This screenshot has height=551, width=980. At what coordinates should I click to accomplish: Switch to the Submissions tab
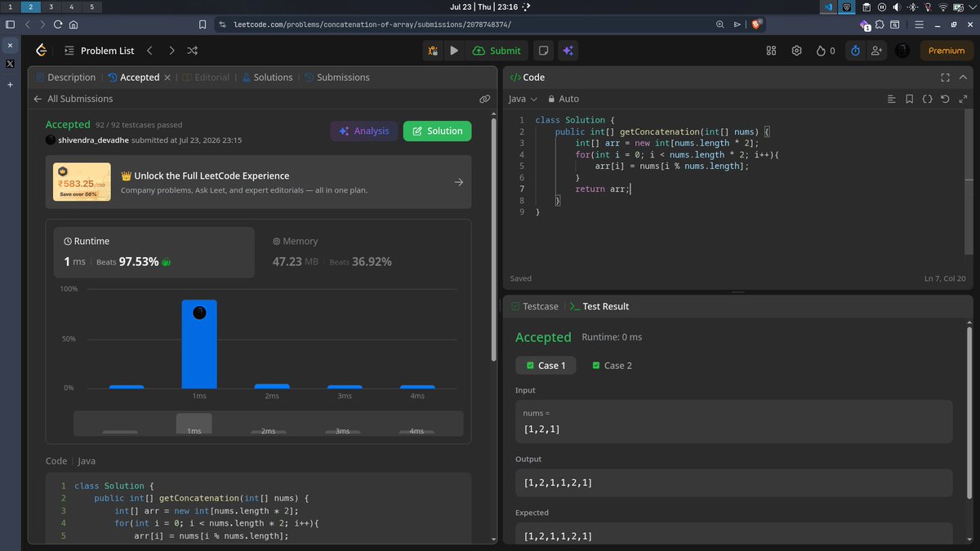coord(337,78)
